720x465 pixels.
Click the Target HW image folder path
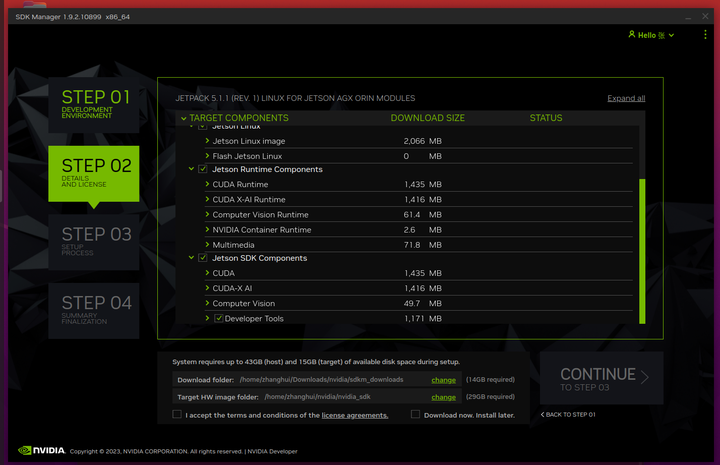pyautogui.click(x=317, y=397)
